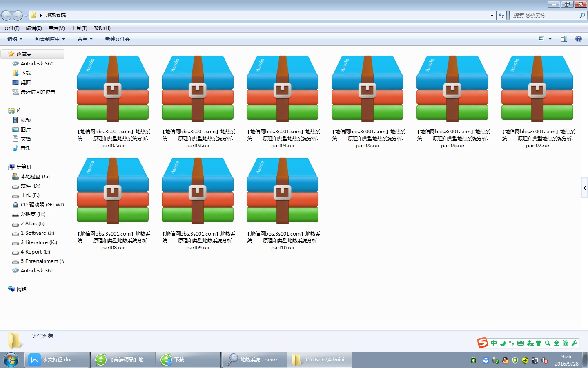
Task: Open the 编辑(E) menu
Action: pyautogui.click(x=34, y=28)
